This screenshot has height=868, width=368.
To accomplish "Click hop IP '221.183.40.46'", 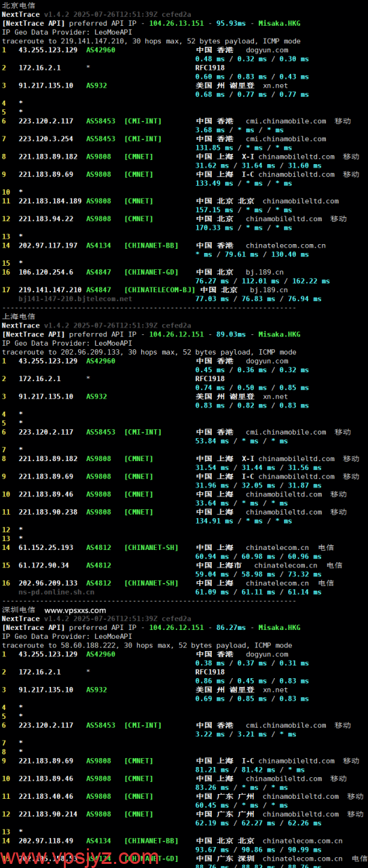I will point(45,796).
